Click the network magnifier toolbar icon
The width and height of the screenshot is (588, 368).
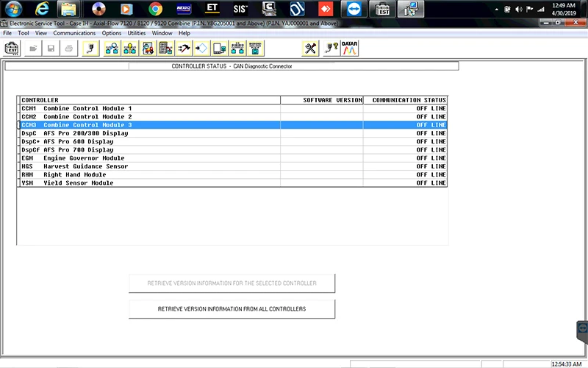click(112, 49)
